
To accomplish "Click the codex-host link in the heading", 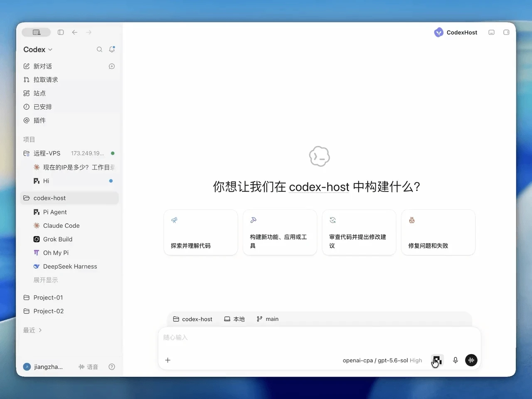I will tap(319, 187).
